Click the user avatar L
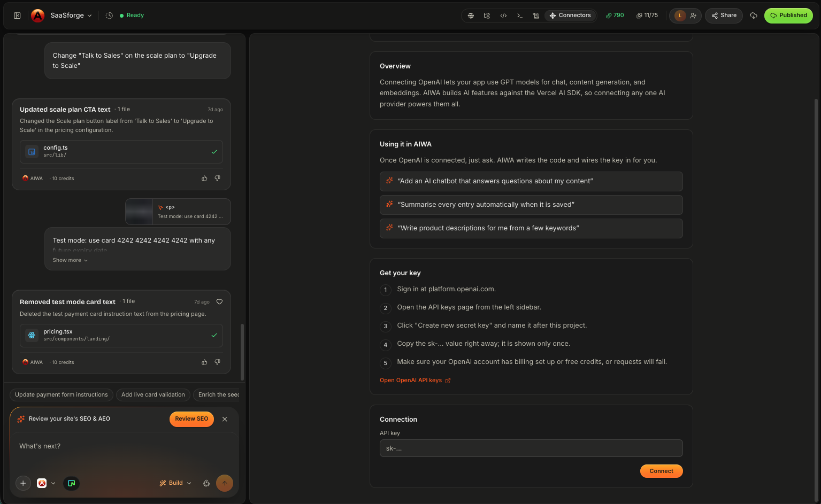The height and width of the screenshot is (504, 821). tap(680, 15)
